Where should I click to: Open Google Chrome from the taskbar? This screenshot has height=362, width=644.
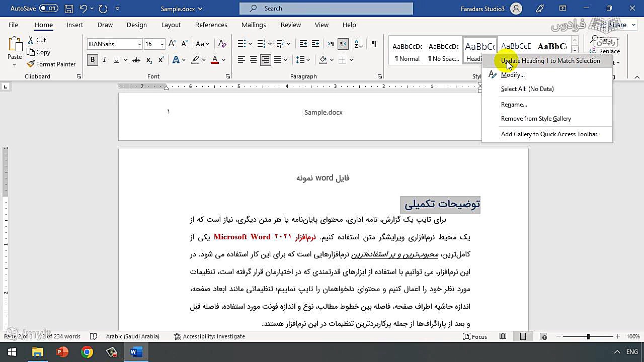87,352
